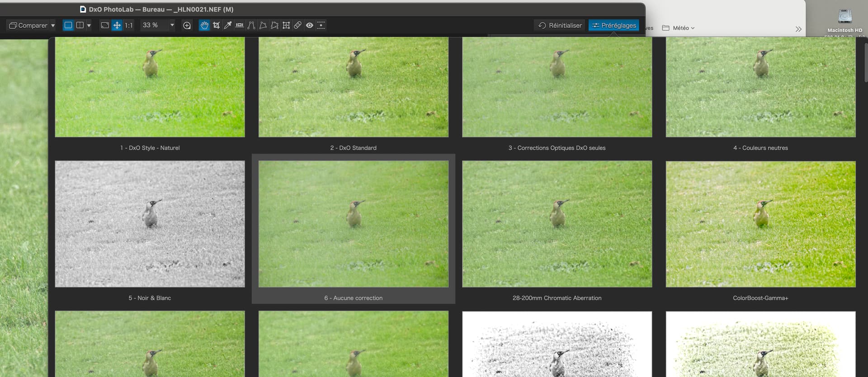Apply the 1 - DxO Style - Naturel preset
868x377 pixels.
pos(150,87)
